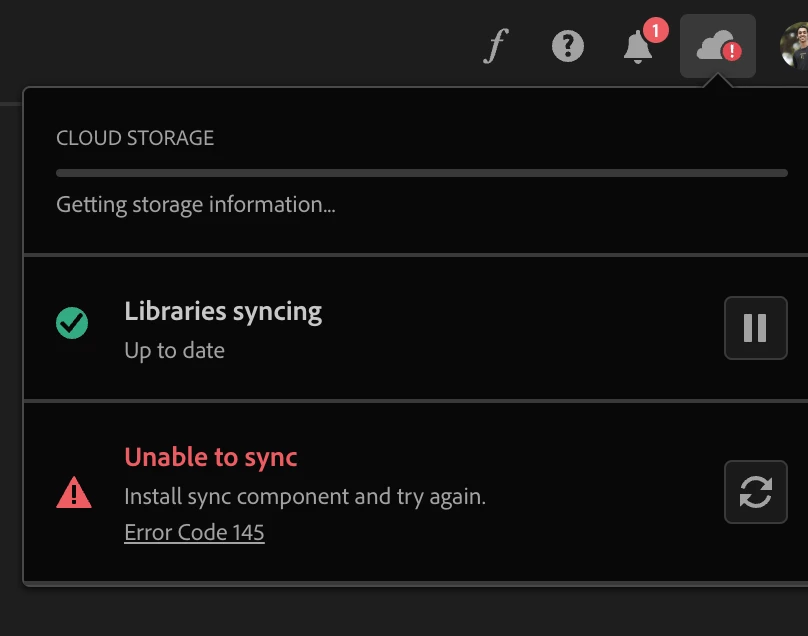808x636 pixels.
Task: Retry sync with the refresh button
Action: coord(755,491)
